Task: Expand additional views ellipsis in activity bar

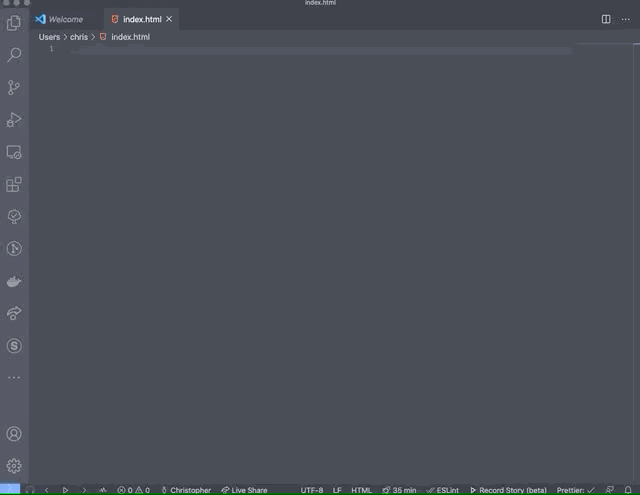Action: pyautogui.click(x=14, y=377)
